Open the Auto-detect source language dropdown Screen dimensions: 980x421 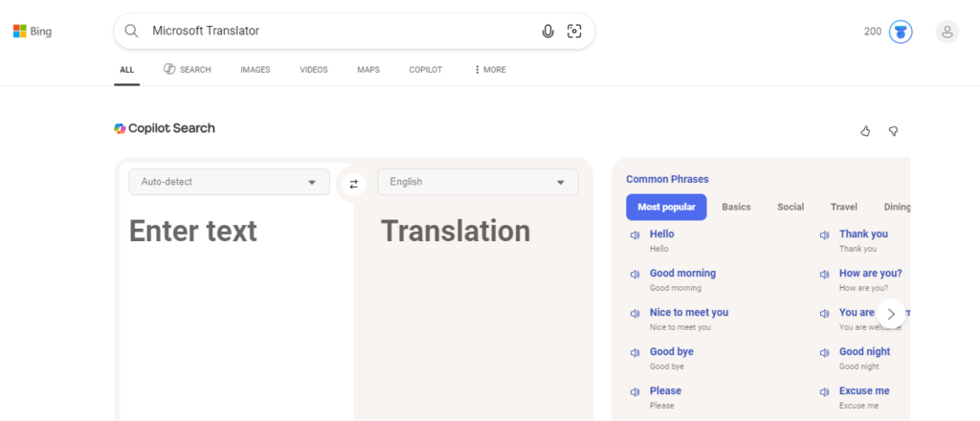[229, 182]
